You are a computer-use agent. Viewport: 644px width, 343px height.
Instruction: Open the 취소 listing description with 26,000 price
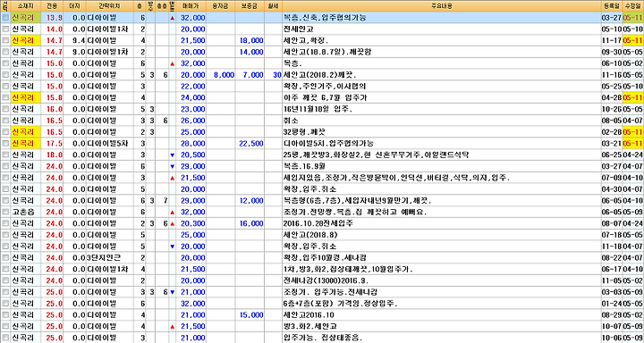click(x=291, y=121)
